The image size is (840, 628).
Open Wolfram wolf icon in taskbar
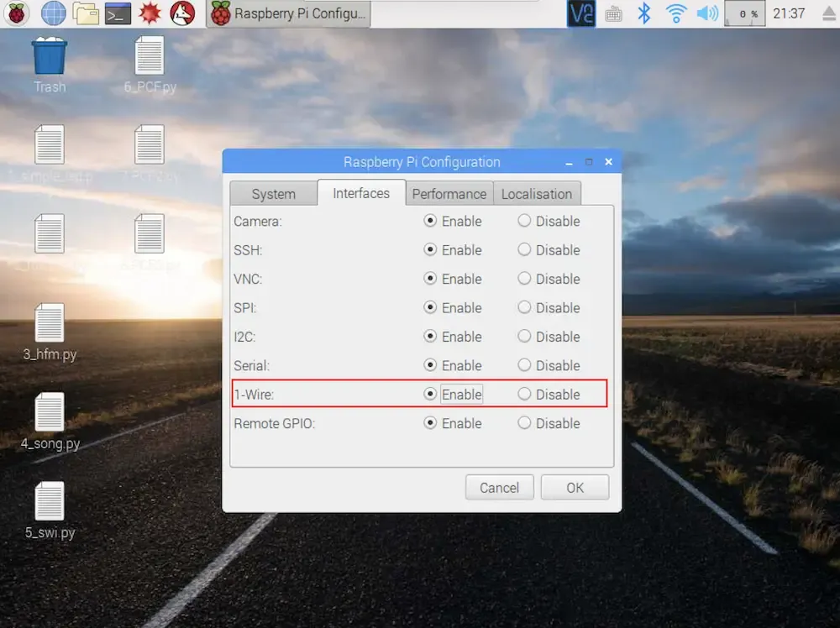click(182, 13)
